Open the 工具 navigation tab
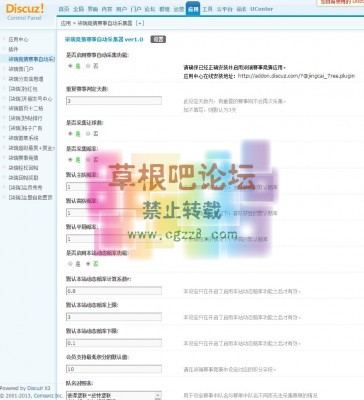 click(x=207, y=9)
